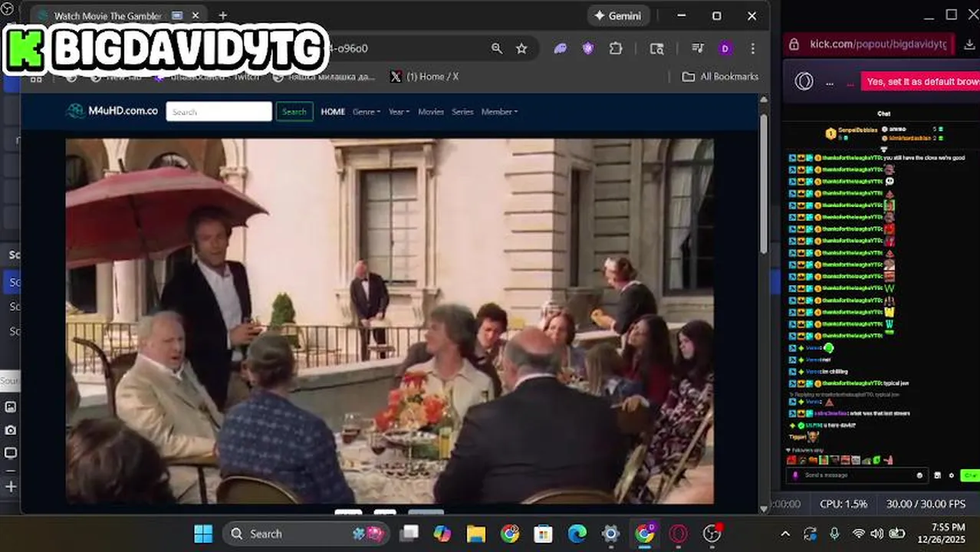The width and height of the screenshot is (980, 552).
Task: Click the CPU: 1.5% status readout
Action: click(x=844, y=504)
